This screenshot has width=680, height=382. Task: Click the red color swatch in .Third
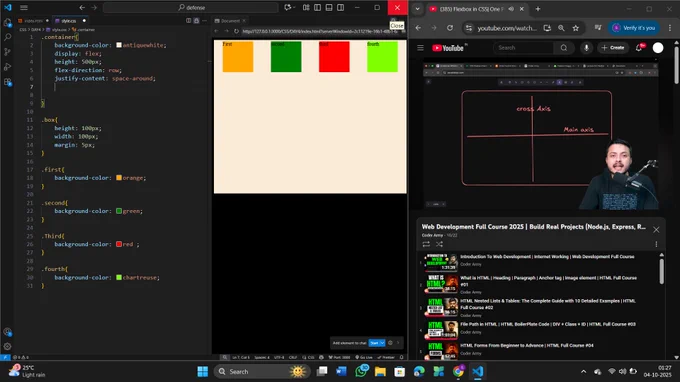point(119,244)
